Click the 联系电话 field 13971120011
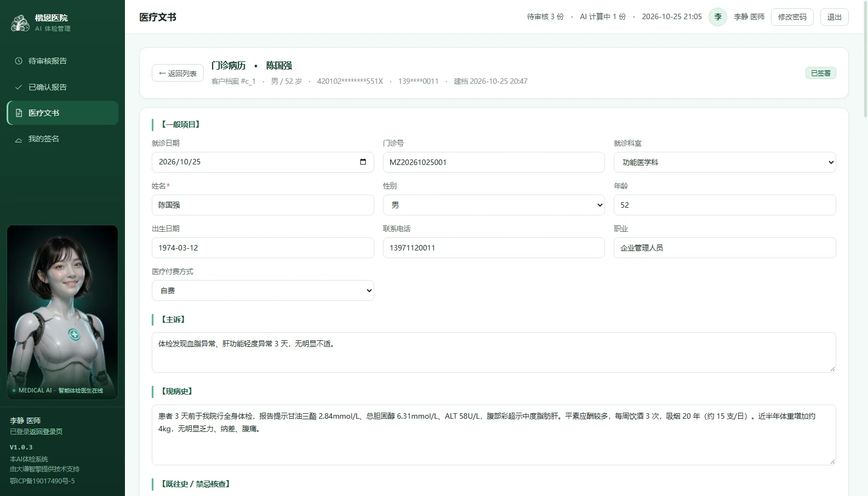This screenshot has width=868, height=496. 494,248
